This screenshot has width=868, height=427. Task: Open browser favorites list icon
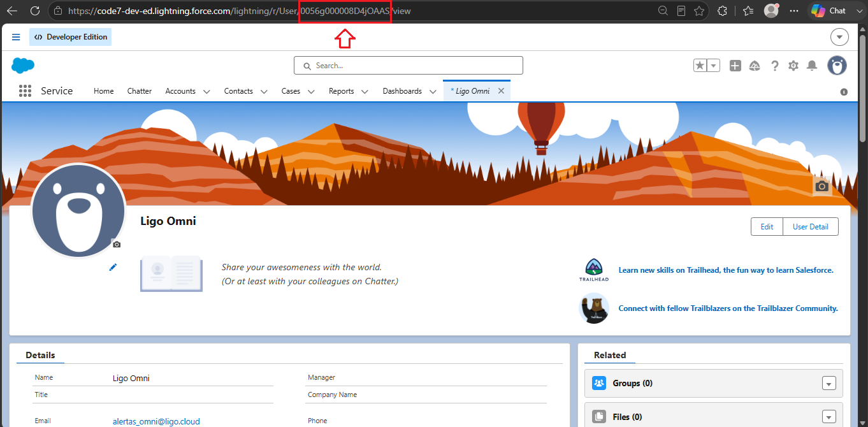pos(748,11)
